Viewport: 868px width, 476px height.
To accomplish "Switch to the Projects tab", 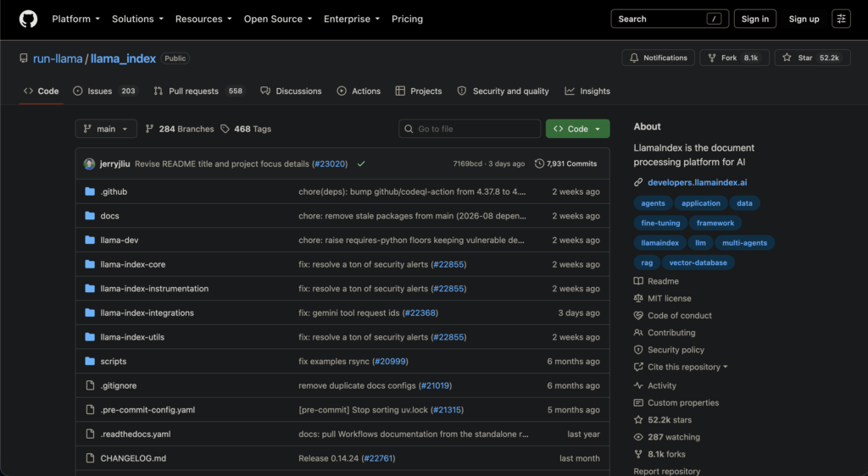I will coord(419,91).
